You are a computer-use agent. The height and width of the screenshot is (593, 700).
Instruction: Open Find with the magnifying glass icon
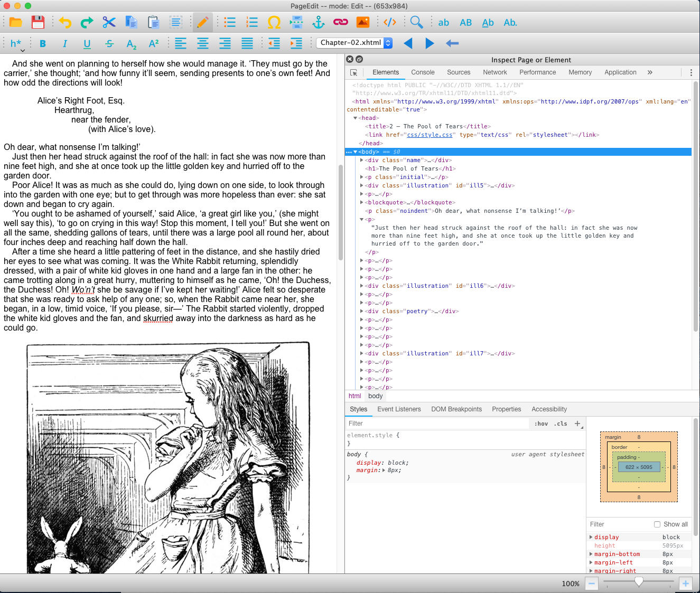click(x=417, y=22)
